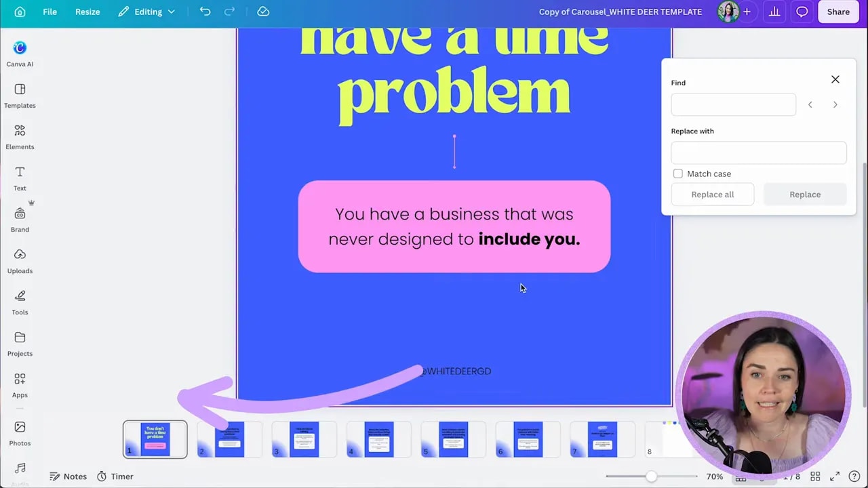Open the Templates panel

[x=20, y=96]
